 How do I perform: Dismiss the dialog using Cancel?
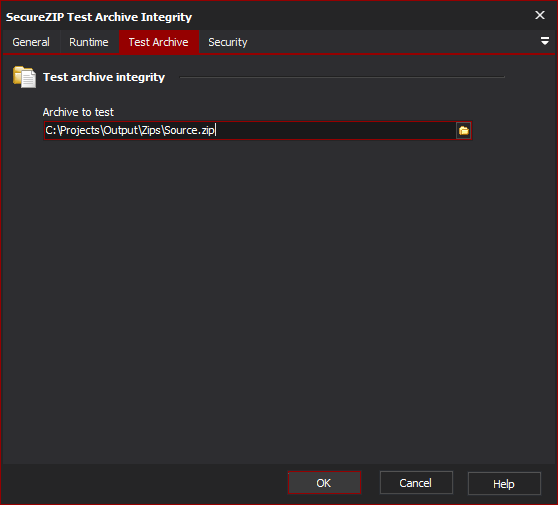[416, 483]
